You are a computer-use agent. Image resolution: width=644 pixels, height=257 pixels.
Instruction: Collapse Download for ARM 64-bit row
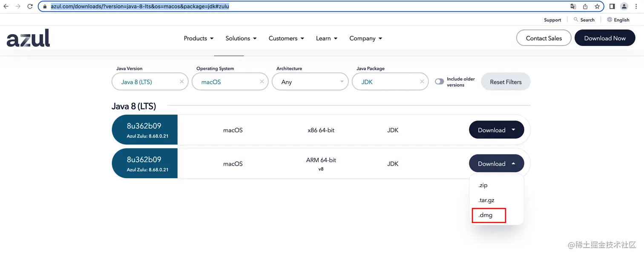click(x=497, y=163)
